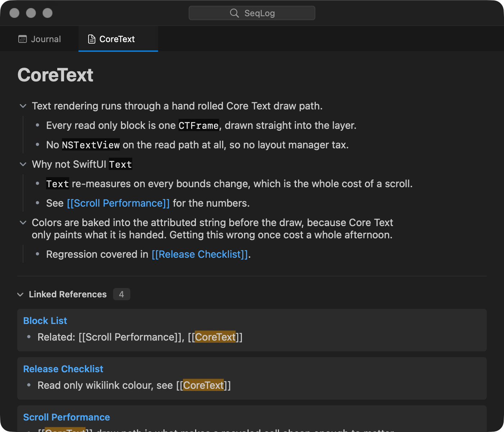
Task: Open the [[Release Checklist]] wikilink
Action: (x=200, y=254)
